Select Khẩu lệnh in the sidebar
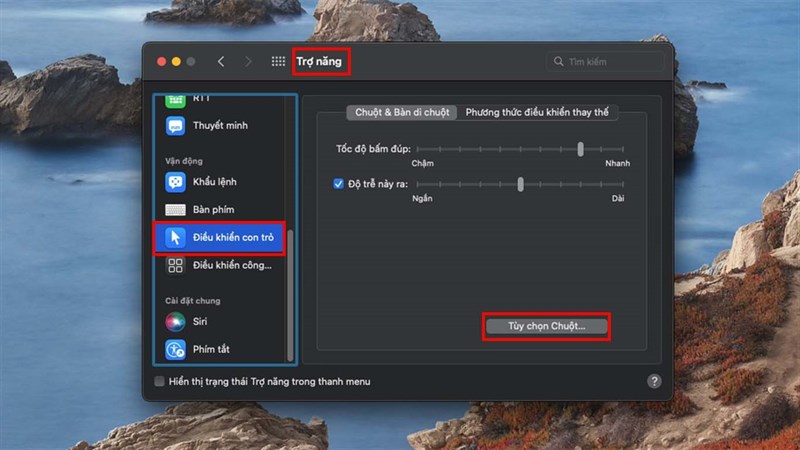 [215, 182]
